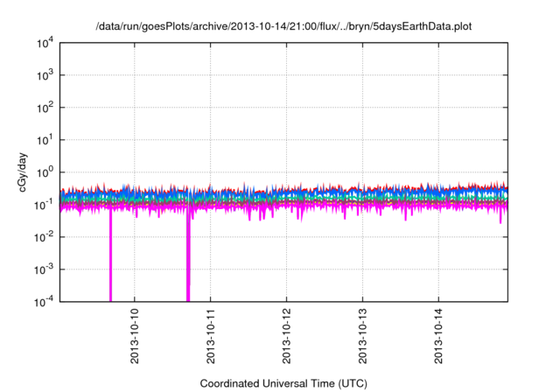
Task: Click the 10^-4 y-axis tick label
Action: 45,302
